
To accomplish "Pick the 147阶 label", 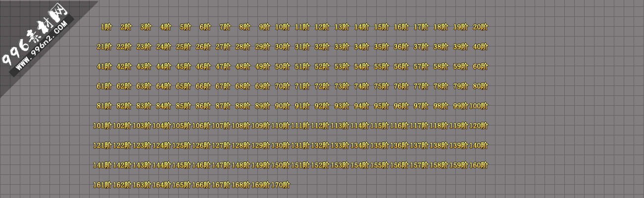I will pyautogui.click(x=221, y=165).
